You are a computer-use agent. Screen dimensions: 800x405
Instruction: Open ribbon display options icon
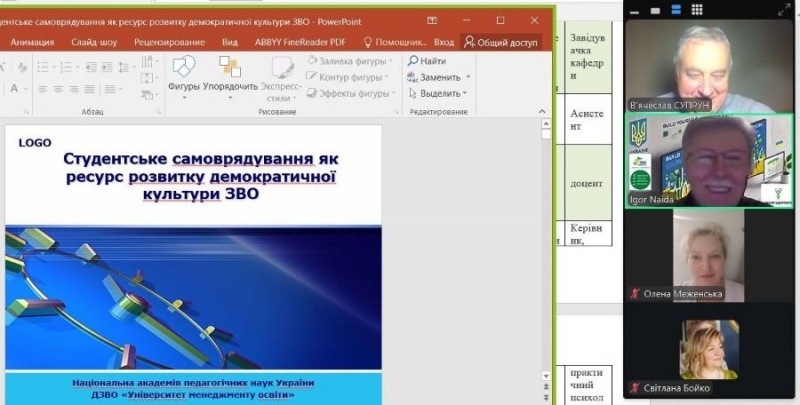(x=432, y=20)
